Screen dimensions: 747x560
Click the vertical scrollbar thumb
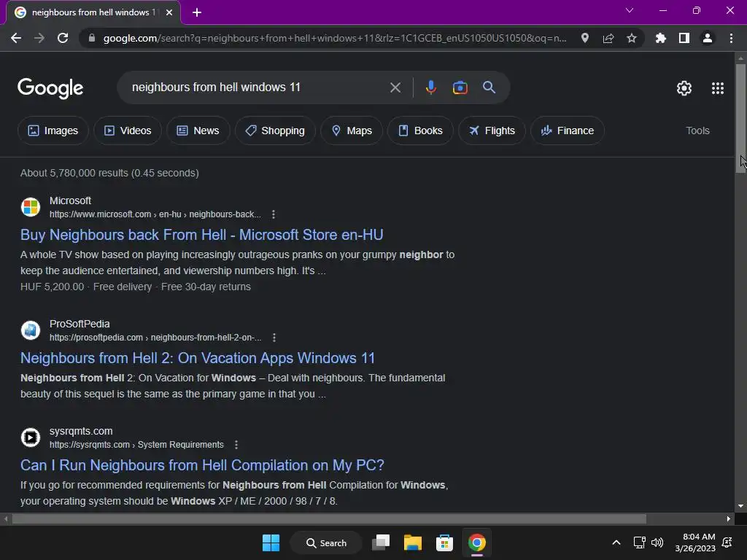(740, 118)
